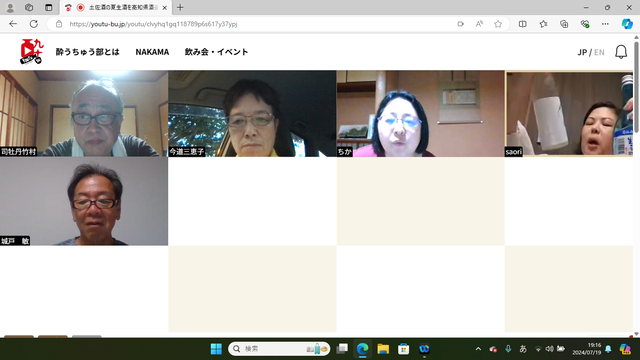Open the notification bell on the page
Screen dimensions: 640x360
pyautogui.click(x=621, y=52)
